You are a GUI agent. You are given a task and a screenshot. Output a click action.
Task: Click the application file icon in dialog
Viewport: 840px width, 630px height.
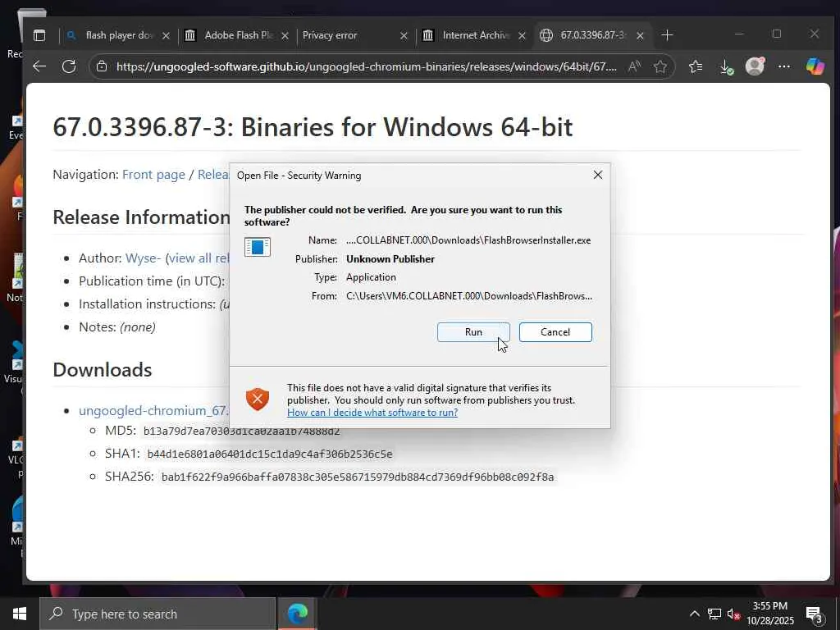pyautogui.click(x=257, y=247)
